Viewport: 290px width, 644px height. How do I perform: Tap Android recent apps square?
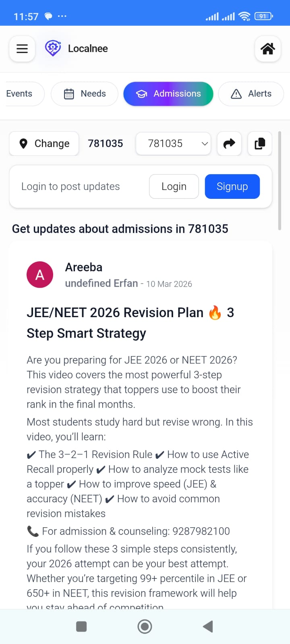[81, 626]
